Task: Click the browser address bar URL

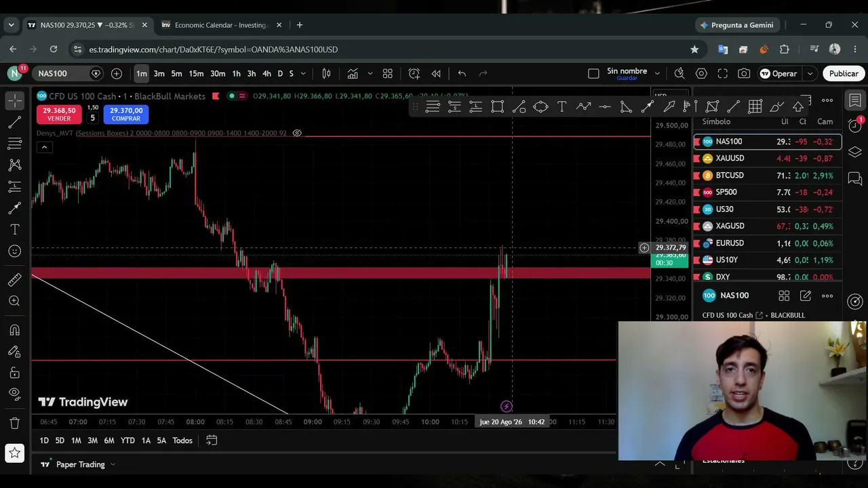Action: pos(214,49)
